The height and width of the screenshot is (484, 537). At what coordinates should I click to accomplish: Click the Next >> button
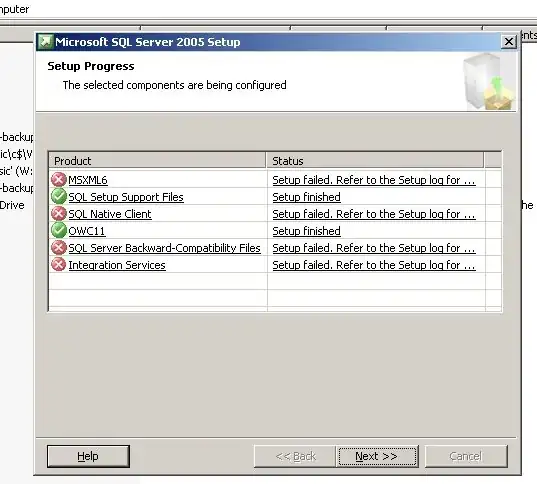[377, 456]
